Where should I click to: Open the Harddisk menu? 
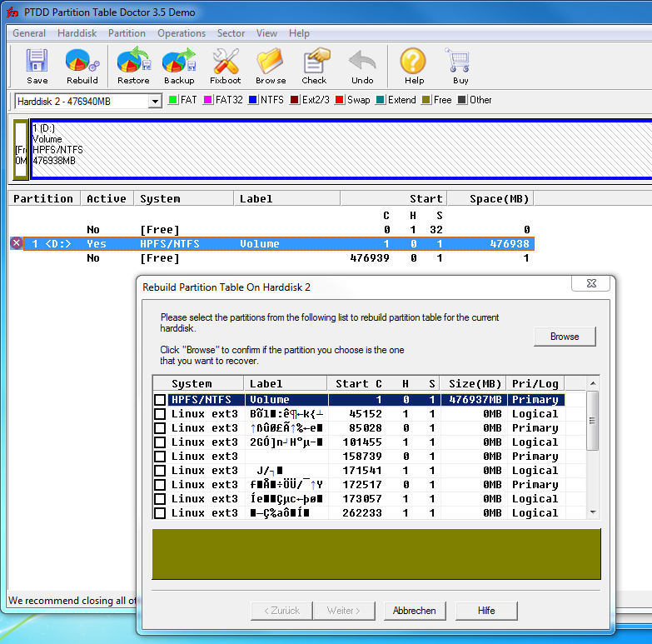(x=77, y=33)
